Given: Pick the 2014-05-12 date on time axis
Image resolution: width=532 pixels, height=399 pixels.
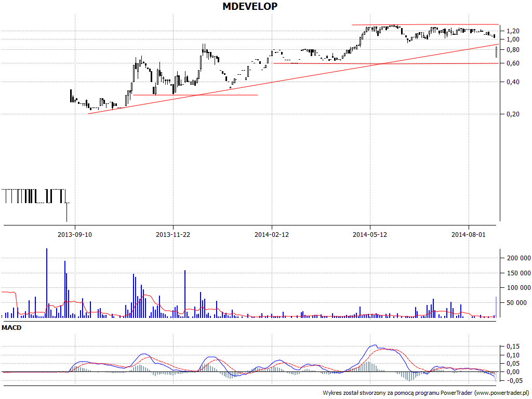Looking at the screenshot, I should pyautogui.click(x=370, y=234).
